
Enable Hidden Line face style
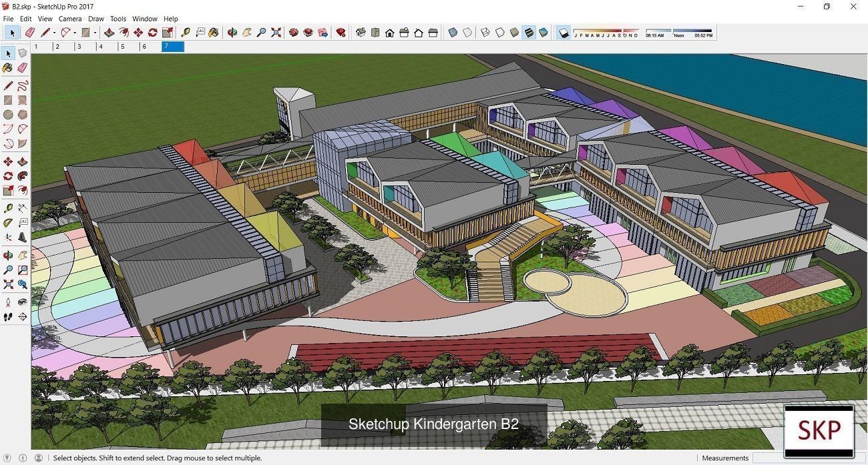(499, 32)
